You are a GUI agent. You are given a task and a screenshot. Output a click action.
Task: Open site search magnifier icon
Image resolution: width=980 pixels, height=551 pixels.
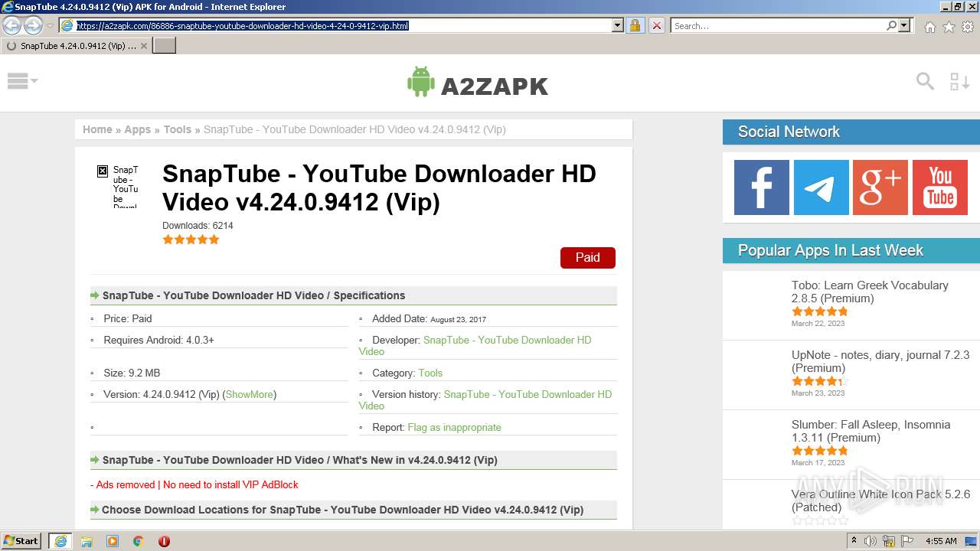[925, 81]
